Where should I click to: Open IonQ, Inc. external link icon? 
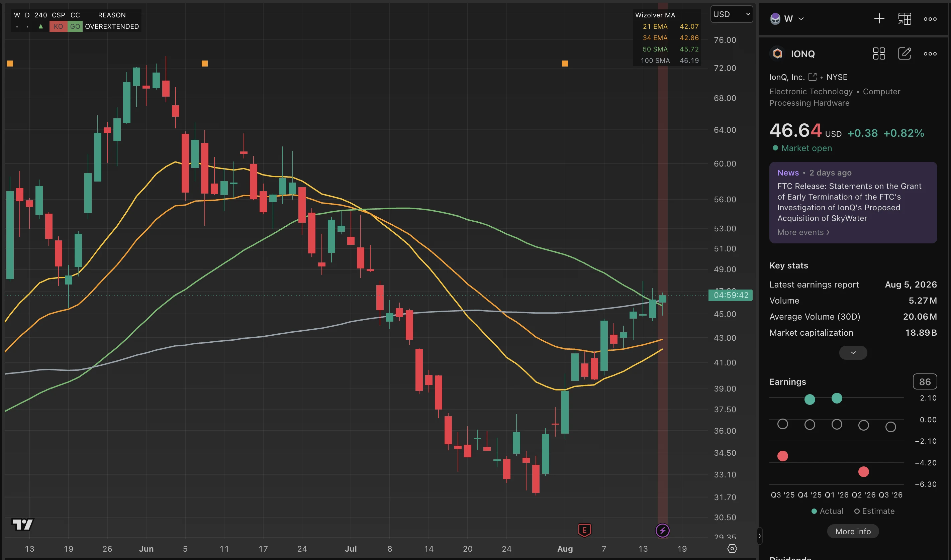813,77
